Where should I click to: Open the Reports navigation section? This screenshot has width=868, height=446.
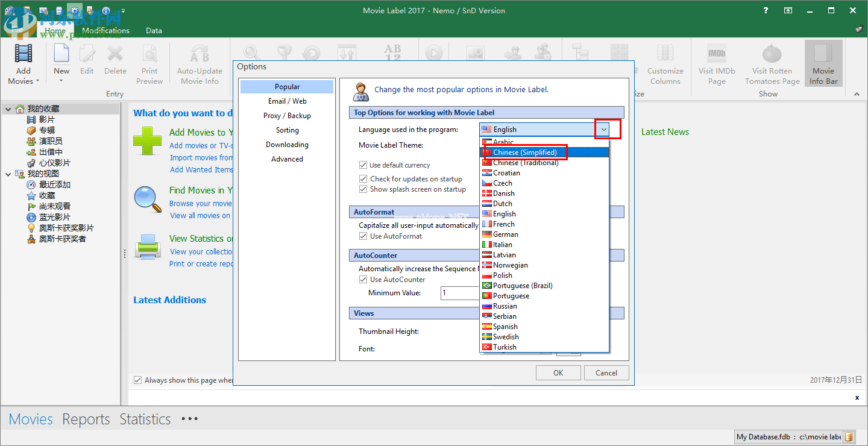tap(86, 419)
